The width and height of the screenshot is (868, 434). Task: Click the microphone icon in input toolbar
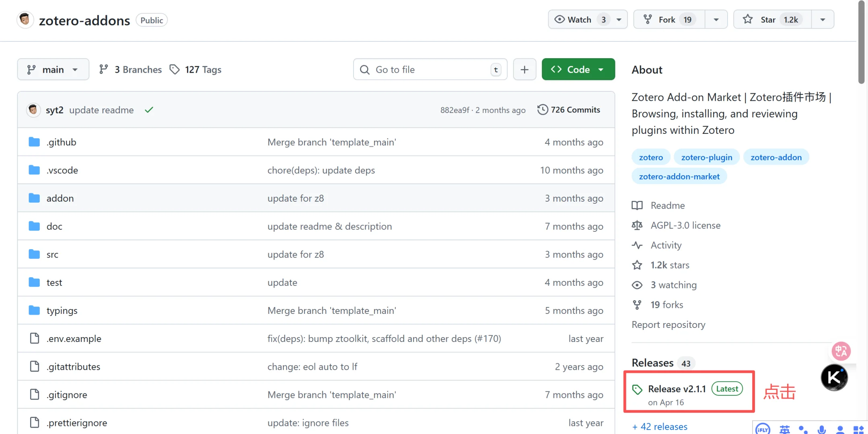(x=822, y=429)
